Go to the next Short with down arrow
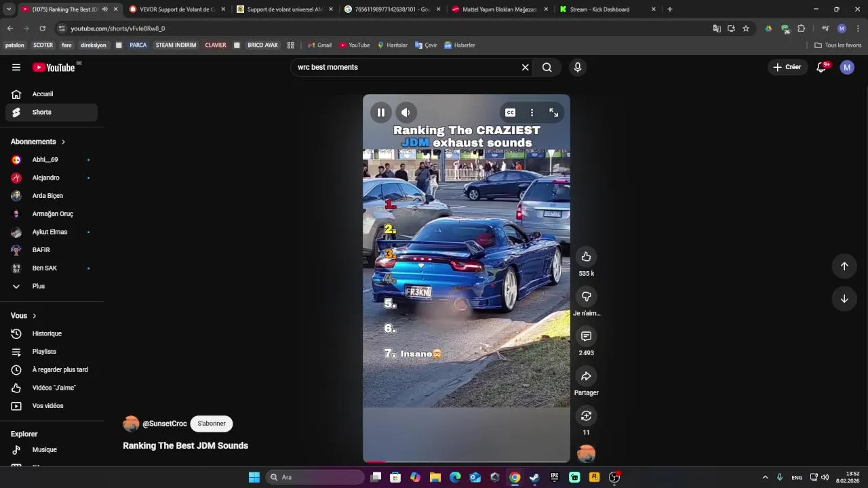868x488 pixels. coord(844,299)
